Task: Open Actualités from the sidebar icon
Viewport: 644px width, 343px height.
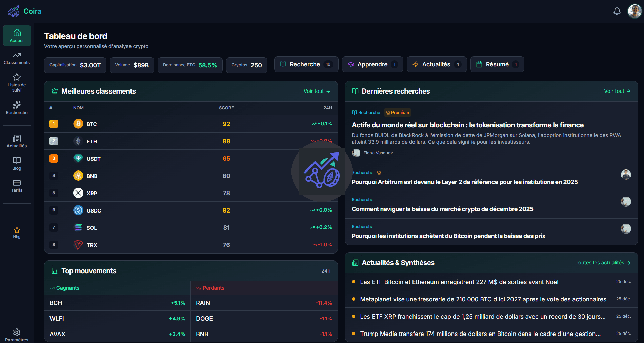Action: pyautogui.click(x=17, y=139)
